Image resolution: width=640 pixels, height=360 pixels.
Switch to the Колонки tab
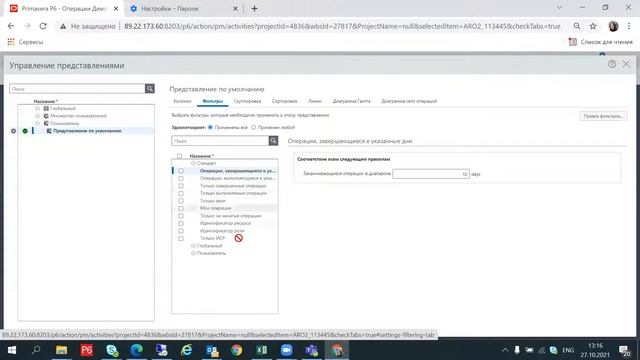tap(182, 101)
